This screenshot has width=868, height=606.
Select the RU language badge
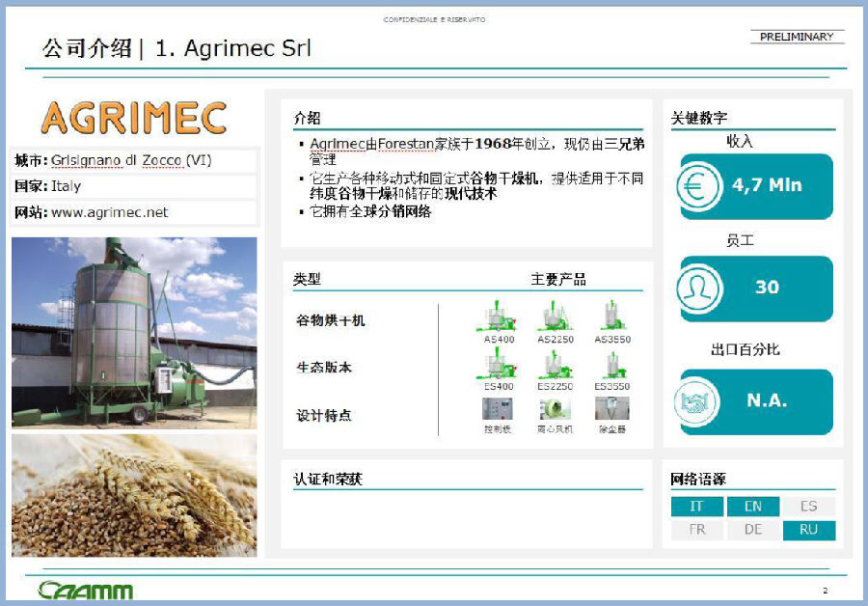pos(809,530)
